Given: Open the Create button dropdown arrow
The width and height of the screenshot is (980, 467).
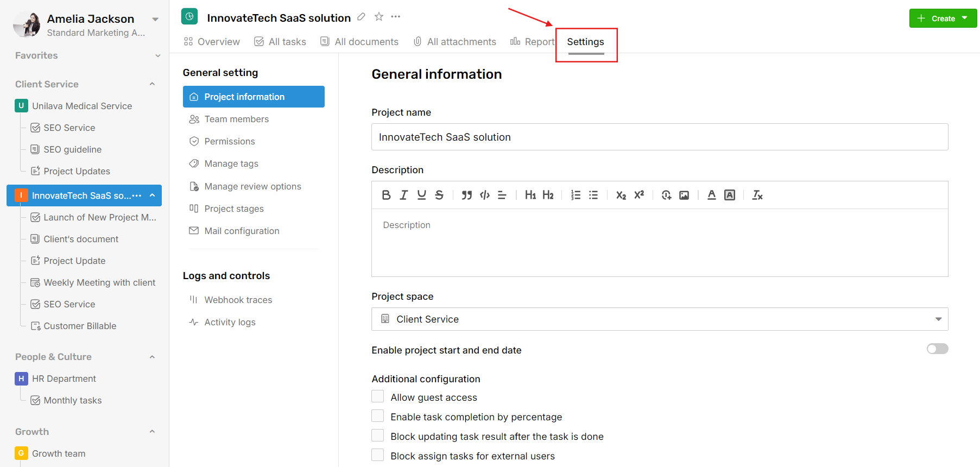Looking at the screenshot, I should coord(965,18).
